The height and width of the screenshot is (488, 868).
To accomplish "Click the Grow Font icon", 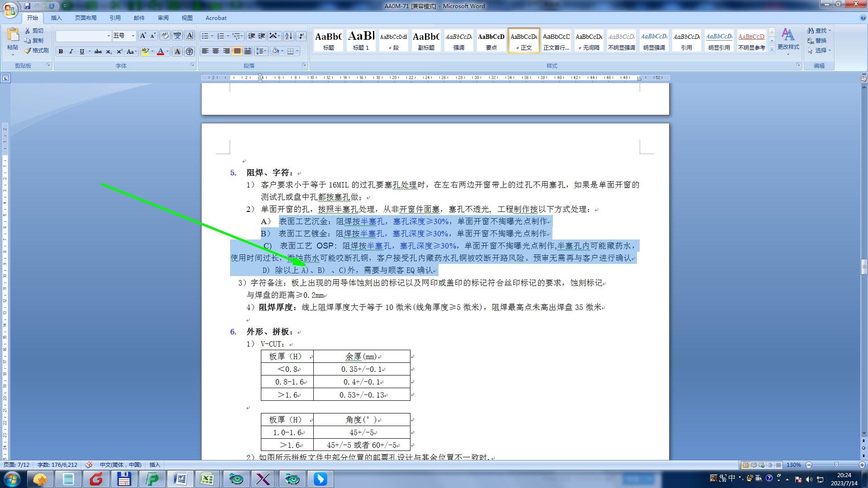I will click(143, 36).
